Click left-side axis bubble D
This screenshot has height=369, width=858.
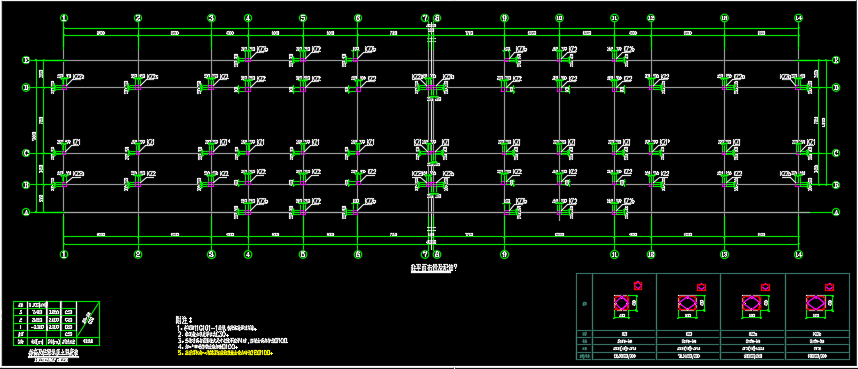[x=25, y=87]
